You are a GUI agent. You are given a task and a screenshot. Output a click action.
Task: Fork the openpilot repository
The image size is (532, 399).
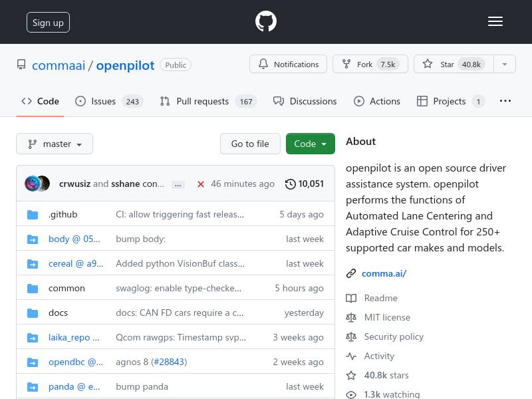point(370,64)
